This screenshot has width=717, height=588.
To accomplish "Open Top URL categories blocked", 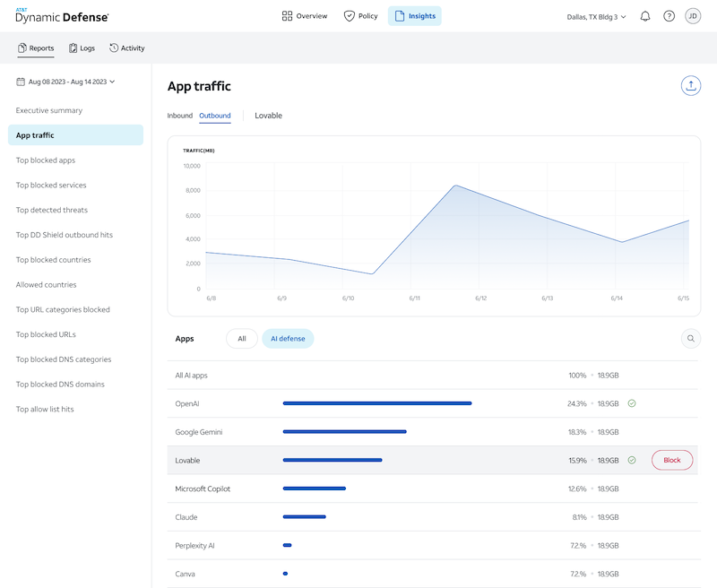I will pos(63,309).
